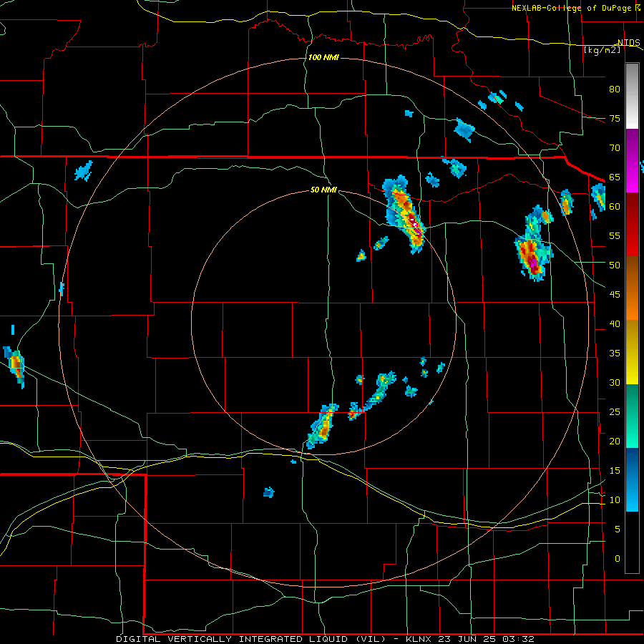Click the 75 value on the VIL scale
The width and height of the screenshot is (644, 644).
615,119
